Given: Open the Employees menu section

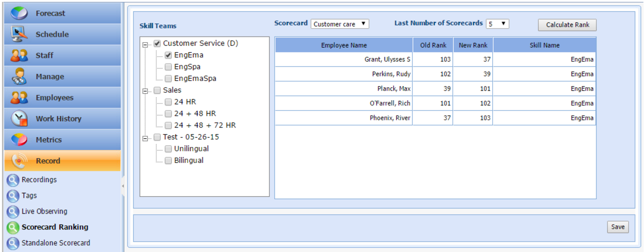Looking at the screenshot, I should tap(54, 97).
